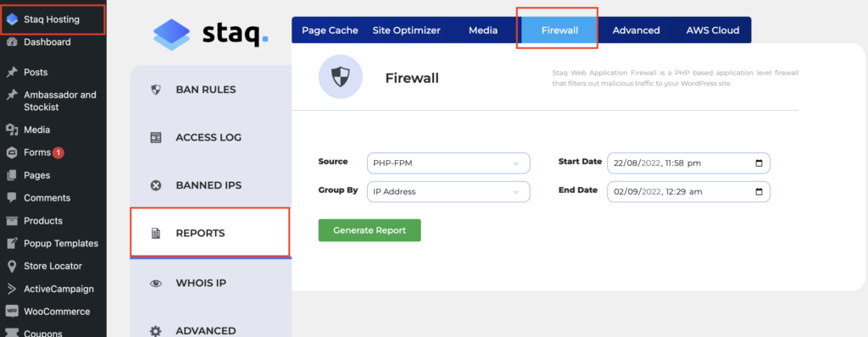Switch to the Site Optimizer tab
Image resolution: width=868 pixels, height=337 pixels.
(406, 30)
